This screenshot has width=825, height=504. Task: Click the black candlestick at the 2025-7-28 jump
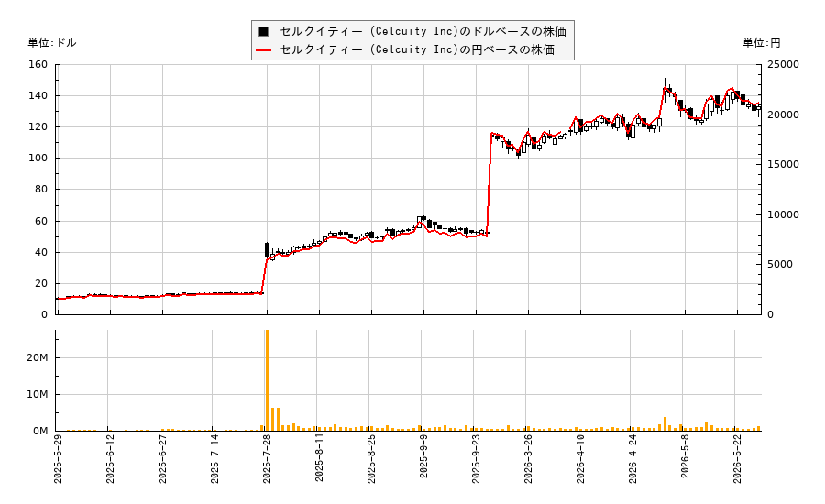(268, 250)
